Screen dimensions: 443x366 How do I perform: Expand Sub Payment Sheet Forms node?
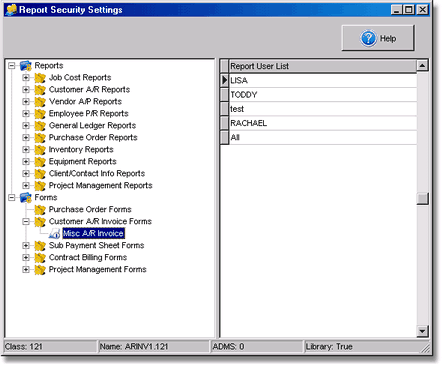26,246
